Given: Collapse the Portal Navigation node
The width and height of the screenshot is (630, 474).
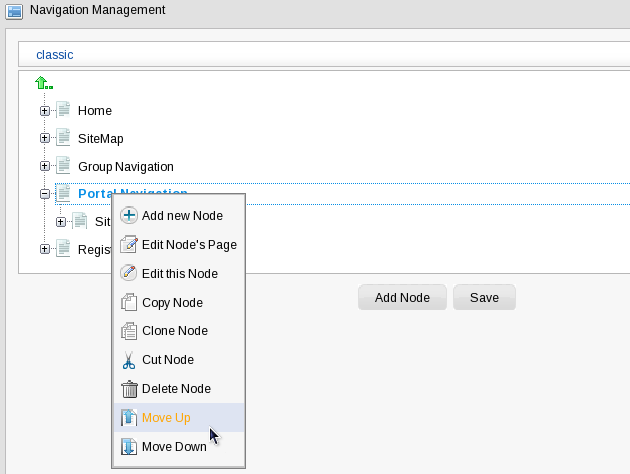Looking at the screenshot, I should pyautogui.click(x=45, y=194).
